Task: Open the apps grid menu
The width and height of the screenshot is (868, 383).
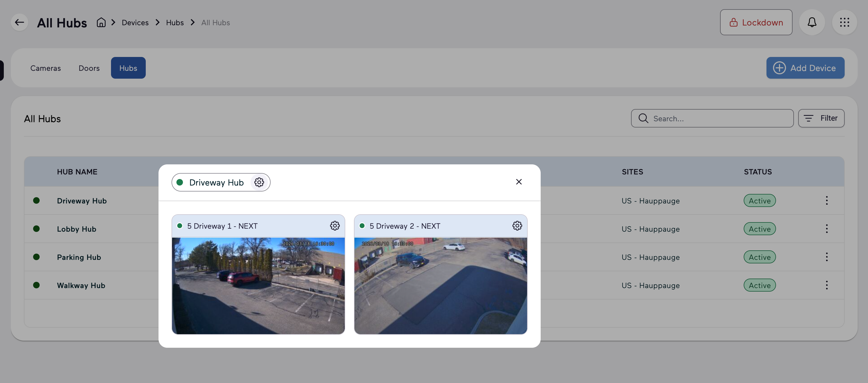Action: (844, 23)
